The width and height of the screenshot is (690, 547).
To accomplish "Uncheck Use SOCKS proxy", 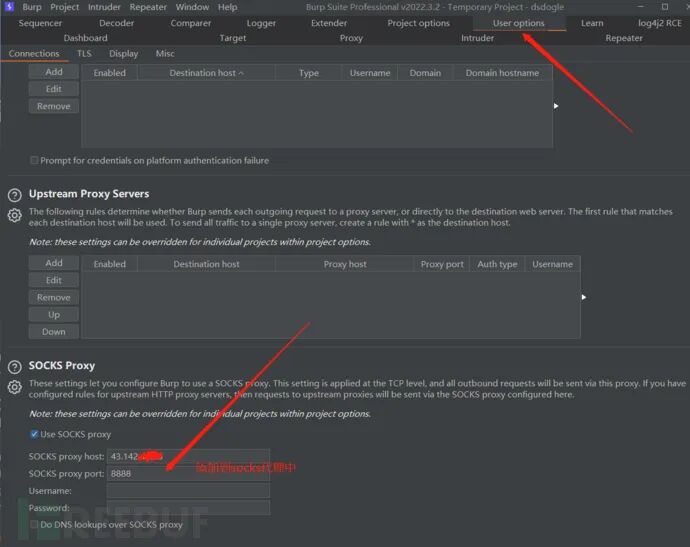I will [x=34, y=434].
